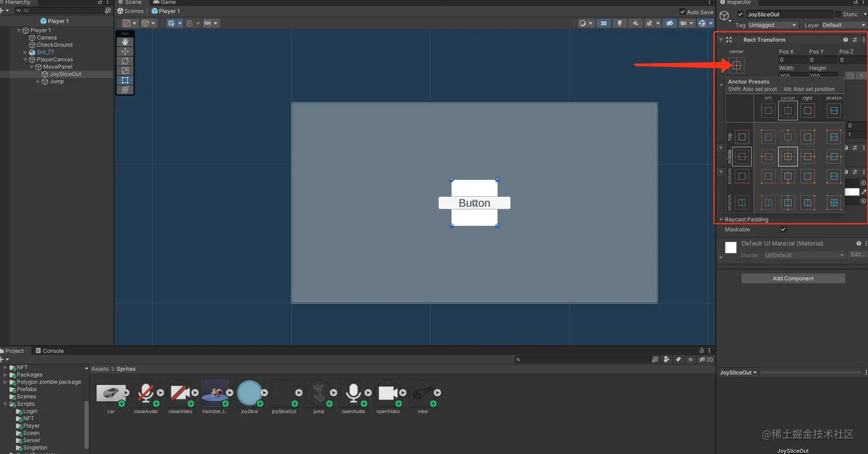
Task: Select the openVideo sprite asset
Action: coord(388,393)
